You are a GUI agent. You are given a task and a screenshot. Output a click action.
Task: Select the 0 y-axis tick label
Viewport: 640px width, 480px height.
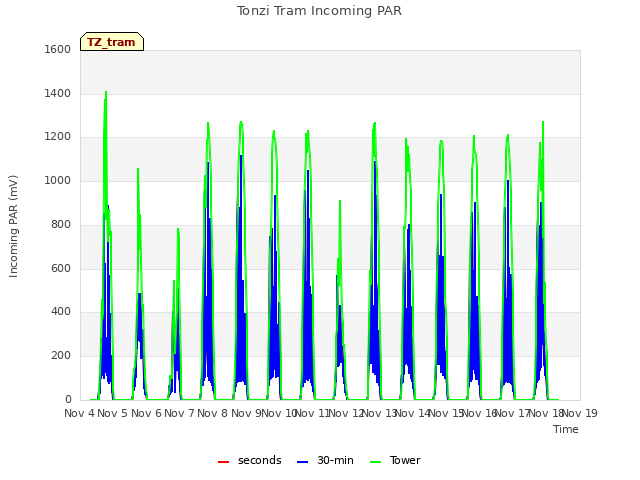point(68,399)
